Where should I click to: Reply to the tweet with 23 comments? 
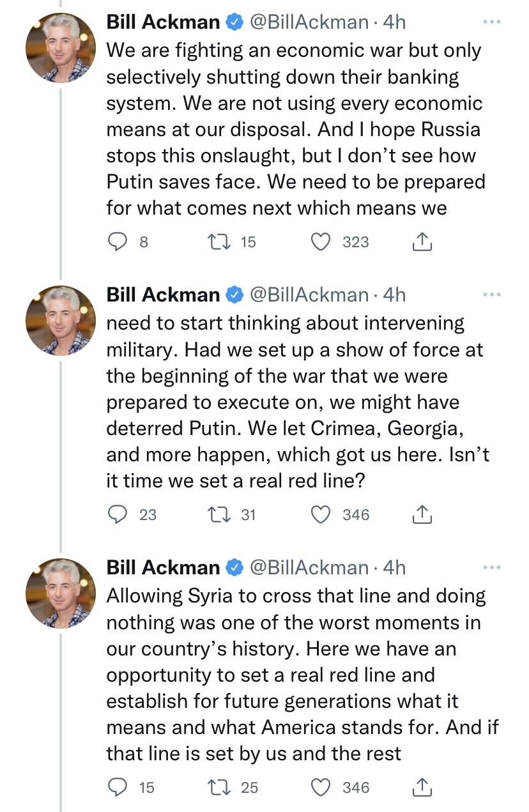(x=118, y=514)
